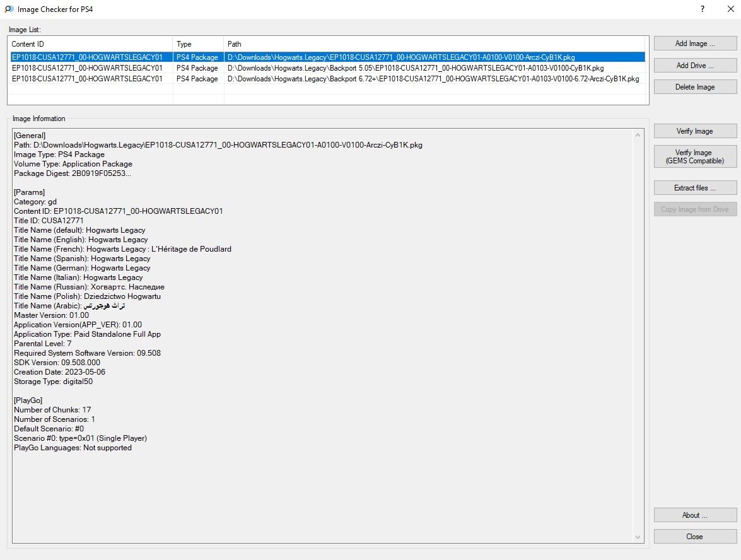741x560 pixels.
Task: Click the 'Application Version(APP_VER): 01.00' line
Action: (x=78, y=325)
